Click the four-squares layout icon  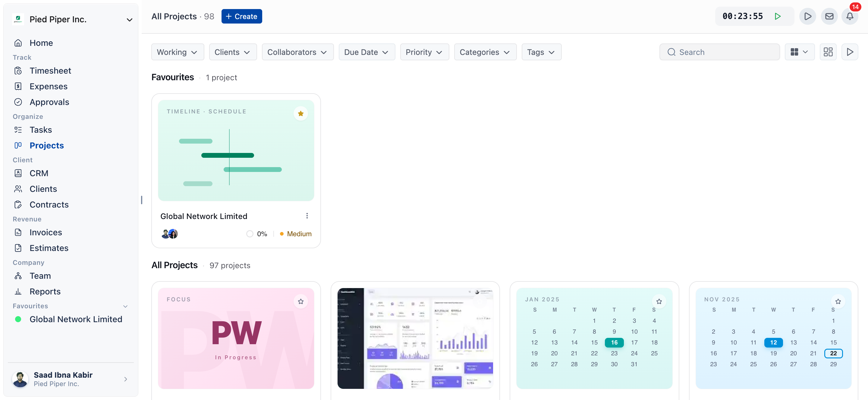click(x=828, y=52)
